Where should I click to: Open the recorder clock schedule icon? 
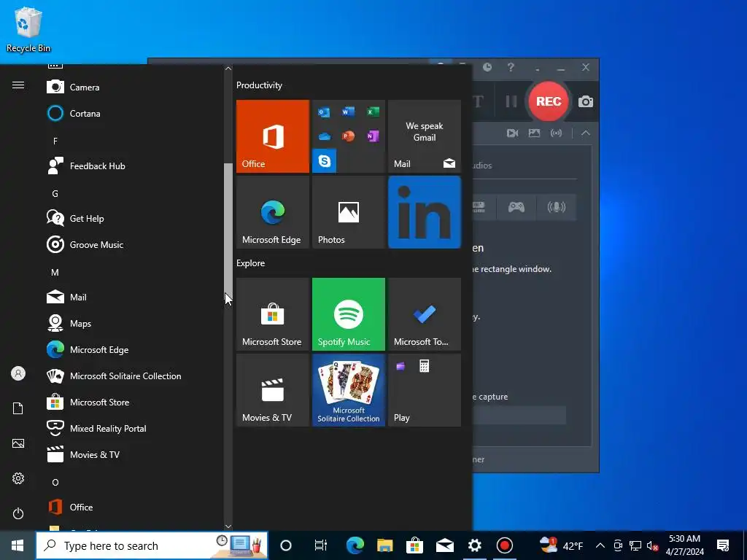tap(487, 67)
